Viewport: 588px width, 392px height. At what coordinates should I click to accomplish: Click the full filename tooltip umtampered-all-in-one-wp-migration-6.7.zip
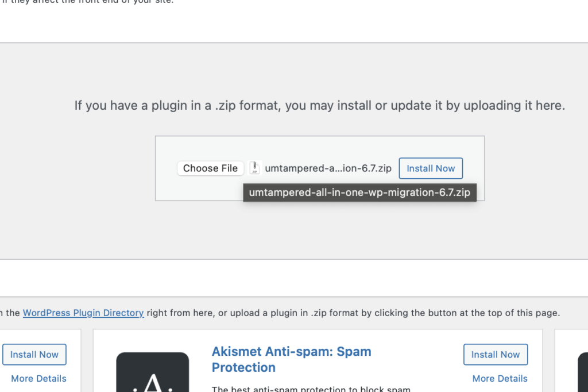[x=359, y=193]
